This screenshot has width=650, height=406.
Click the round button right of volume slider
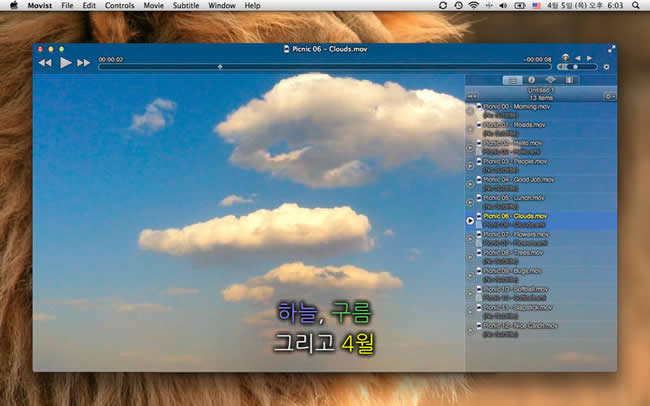click(x=607, y=67)
